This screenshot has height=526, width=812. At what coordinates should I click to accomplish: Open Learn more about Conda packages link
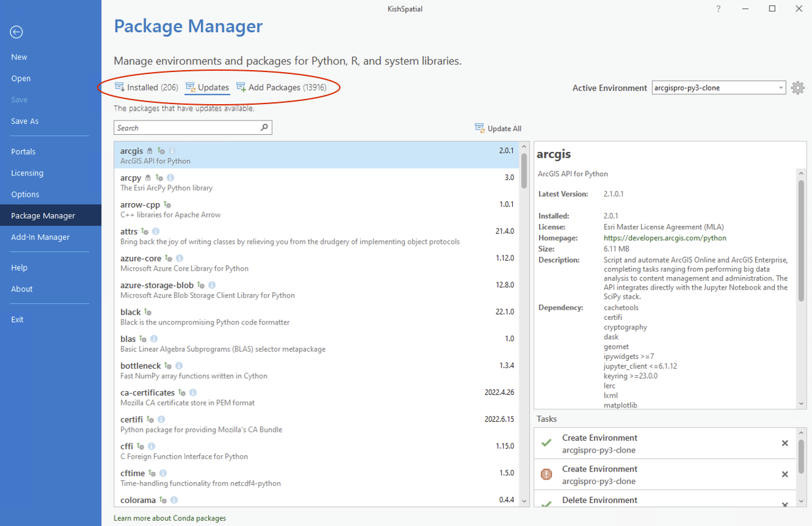click(x=170, y=518)
